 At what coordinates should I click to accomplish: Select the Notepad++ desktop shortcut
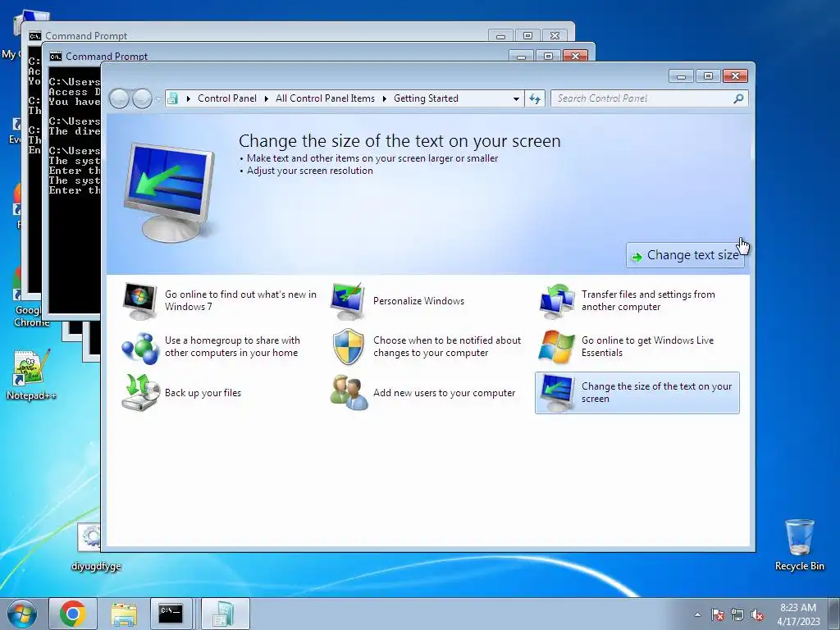[x=31, y=376]
